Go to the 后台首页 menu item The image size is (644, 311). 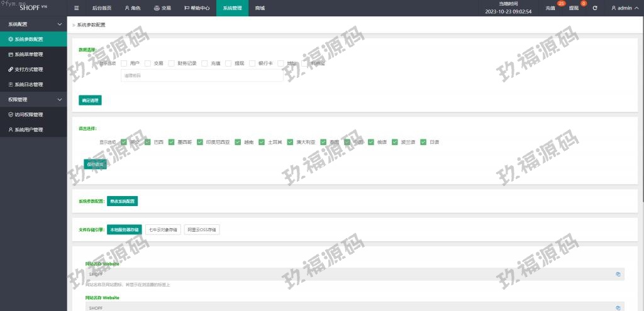101,8
